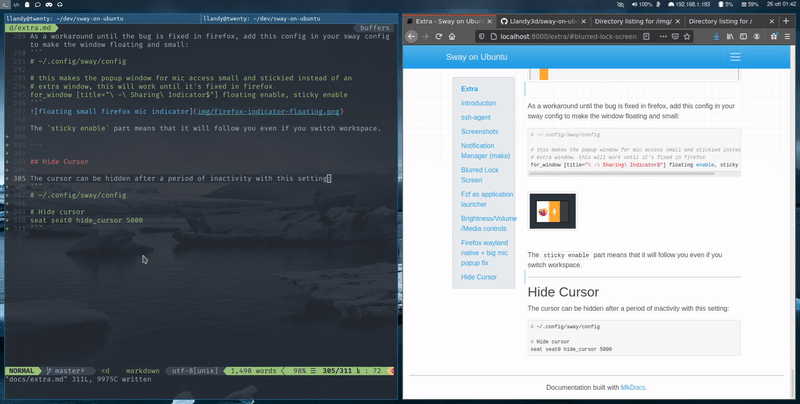The width and height of the screenshot is (800, 404).
Task: Follow the MkDocs footer link
Action: (x=633, y=388)
